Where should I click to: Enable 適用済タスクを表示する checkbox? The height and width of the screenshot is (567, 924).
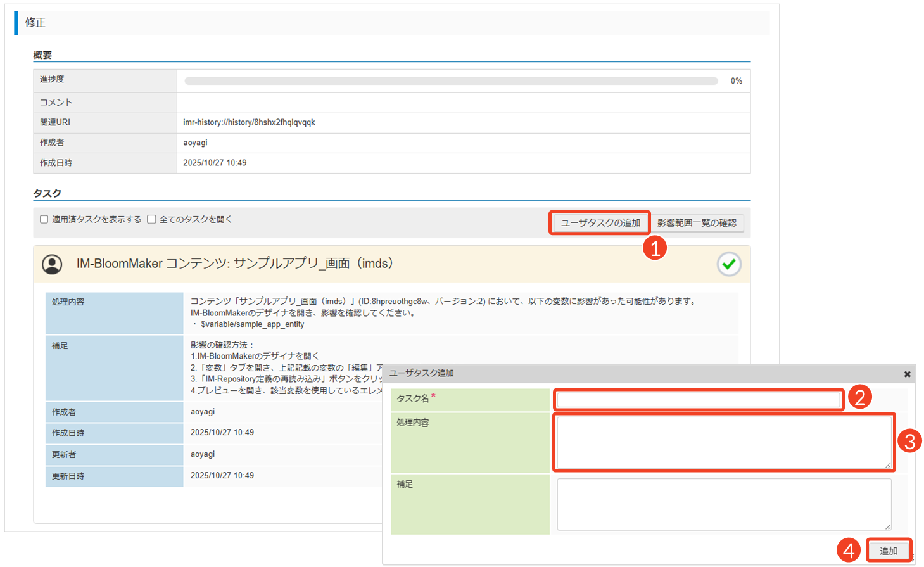[44, 219]
